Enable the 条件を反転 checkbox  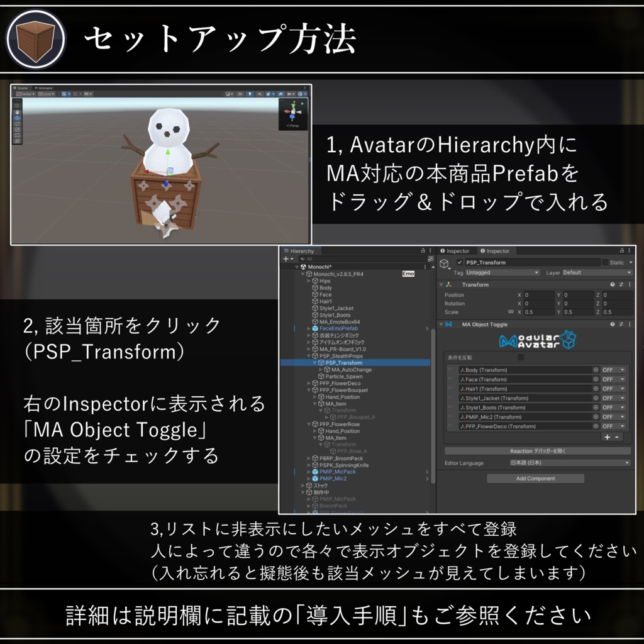coord(520,357)
